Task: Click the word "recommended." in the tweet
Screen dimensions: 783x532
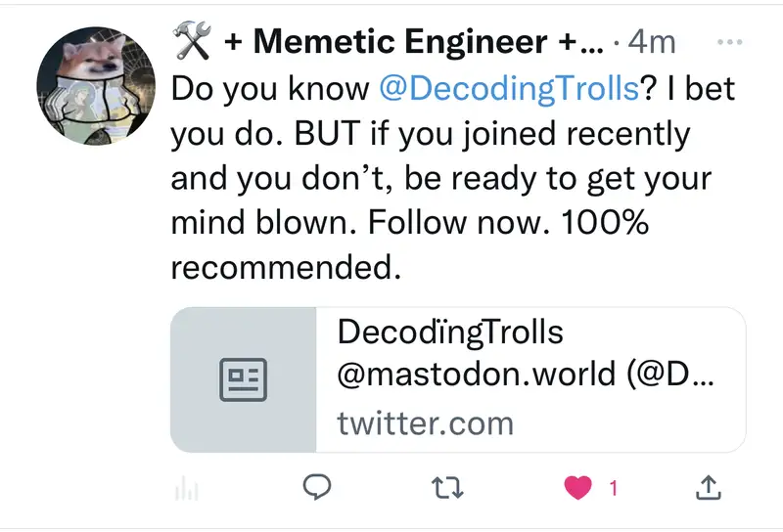Action: pos(286,267)
